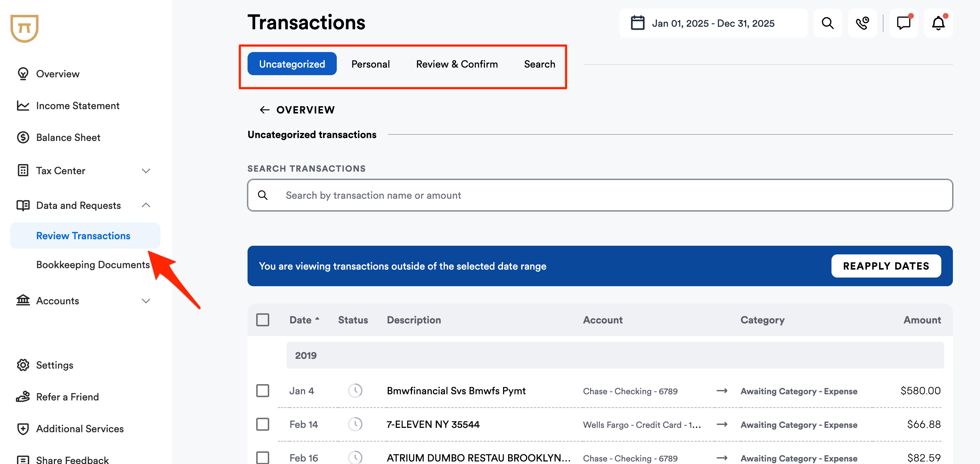Expand the Accounts sidebar section
Screen dimensions: 980x464
point(146,301)
